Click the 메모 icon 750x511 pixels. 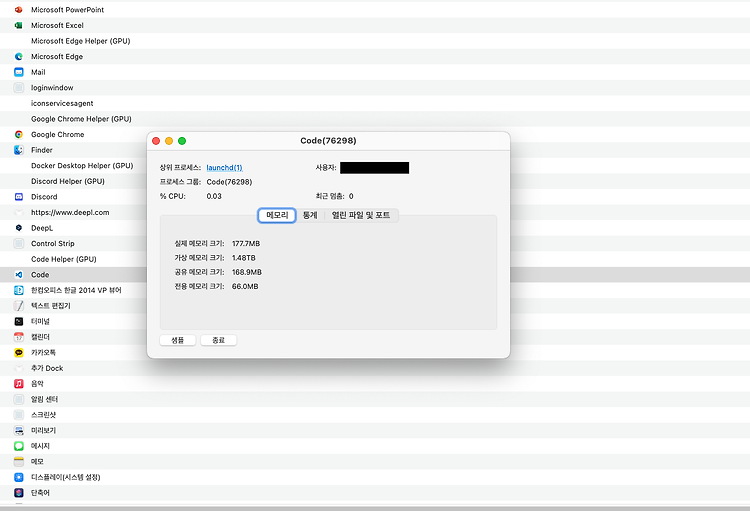coord(19,461)
